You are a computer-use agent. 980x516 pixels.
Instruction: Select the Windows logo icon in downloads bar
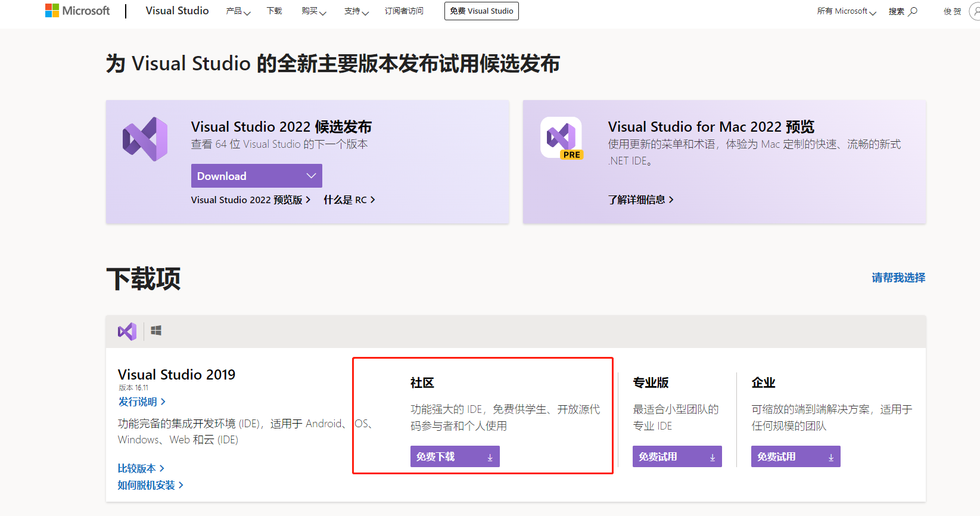point(156,331)
